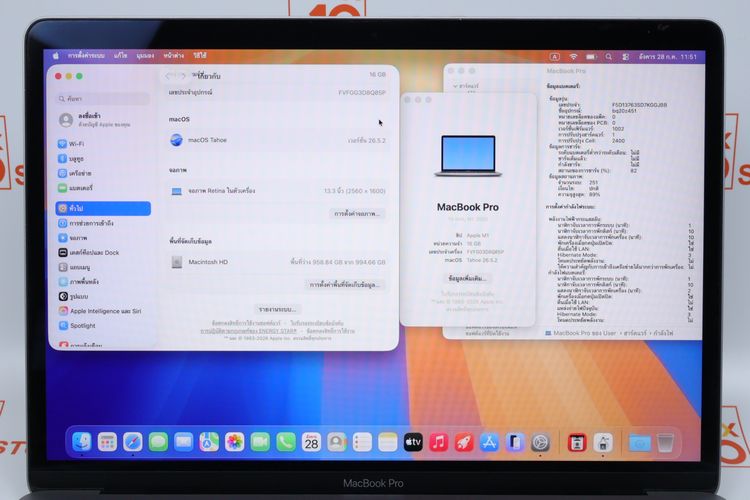Image resolution: width=750 pixels, height=500 pixels.
Task: Open Reminders from the Dock
Action: coord(362,442)
